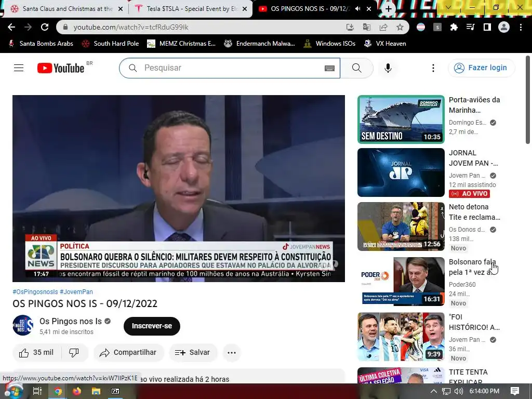Open Chrome profile avatar

(504, 27)
